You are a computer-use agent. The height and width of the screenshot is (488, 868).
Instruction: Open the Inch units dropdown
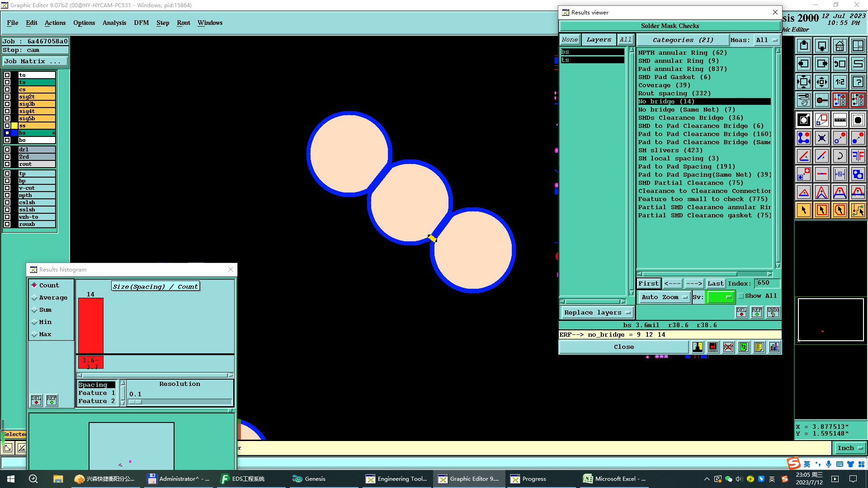pyautogui.click(x=849, y=448)
